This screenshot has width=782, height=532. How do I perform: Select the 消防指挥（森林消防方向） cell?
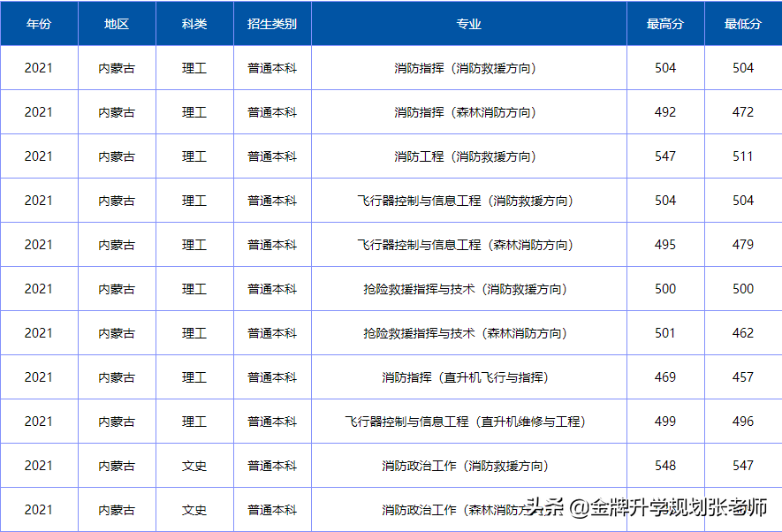(x=467, y=112)
